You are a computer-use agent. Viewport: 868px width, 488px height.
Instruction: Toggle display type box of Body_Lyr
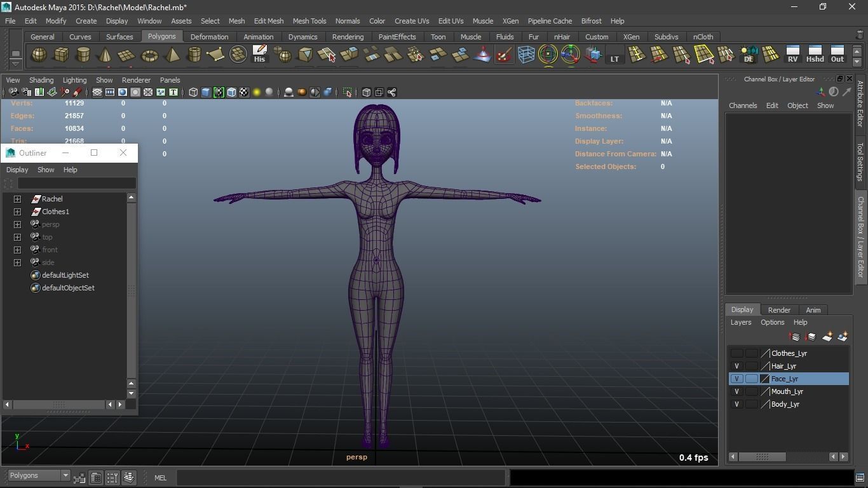(752, 404)
